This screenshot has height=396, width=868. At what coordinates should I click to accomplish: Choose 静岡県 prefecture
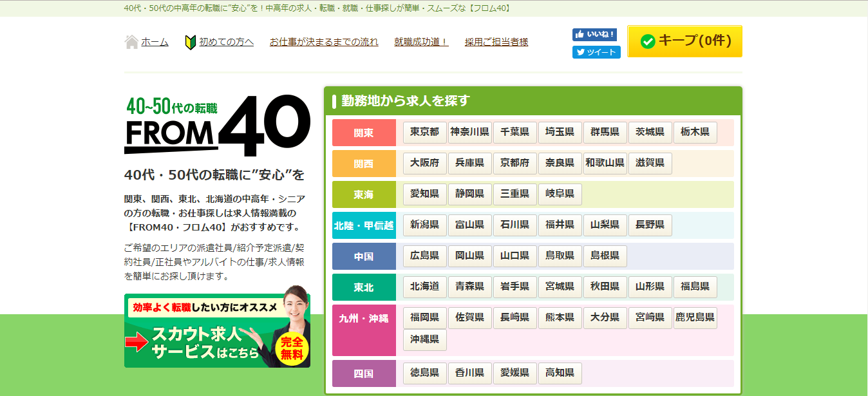point(470,194)
